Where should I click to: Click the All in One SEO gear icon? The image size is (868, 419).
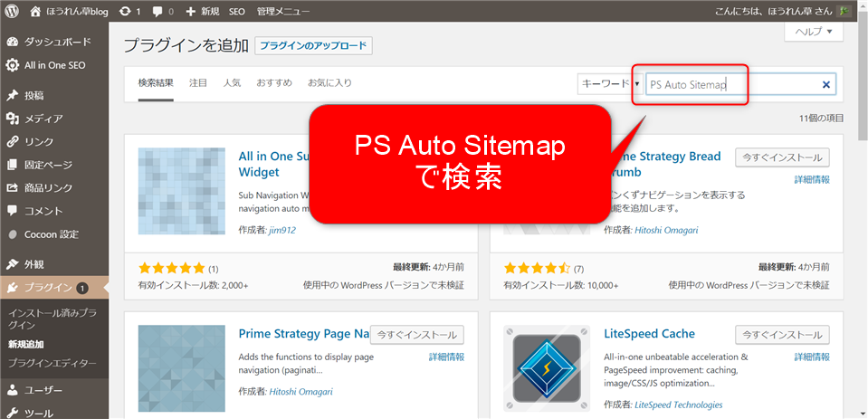point(13,65)
